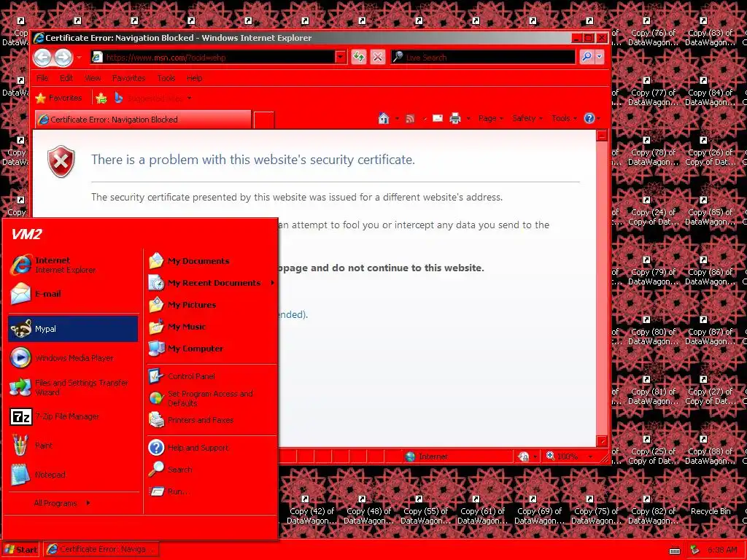The height and width of the screenshot is (560, 747).
Task: Click the Forward navigation arrow in Internet Explorer
Action: coord(63,58)
